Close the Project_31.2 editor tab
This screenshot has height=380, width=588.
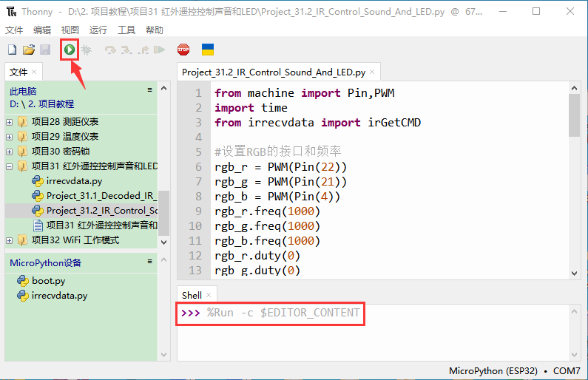pyautogui.click(x=373, y=72)
